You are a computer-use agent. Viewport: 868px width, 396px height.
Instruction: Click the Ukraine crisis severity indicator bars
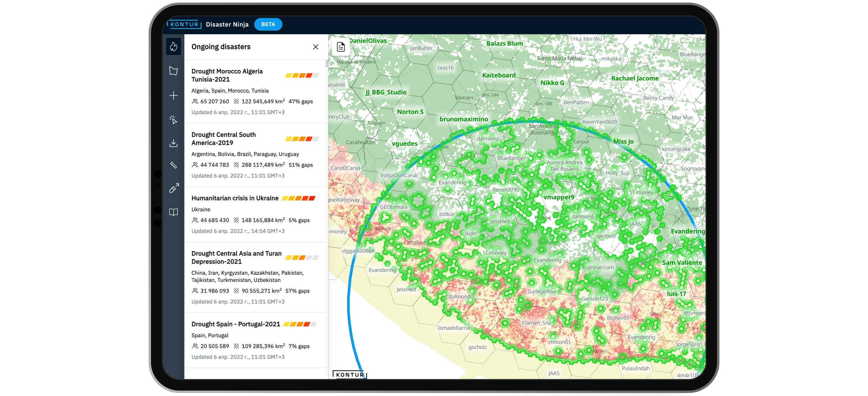[x=298, y=198]
